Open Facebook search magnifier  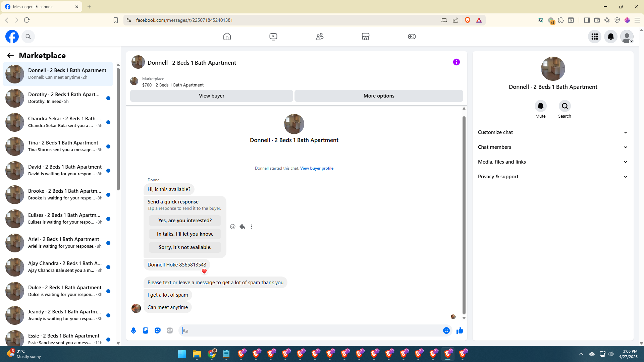pyautogui.click(x=28, y=37)
